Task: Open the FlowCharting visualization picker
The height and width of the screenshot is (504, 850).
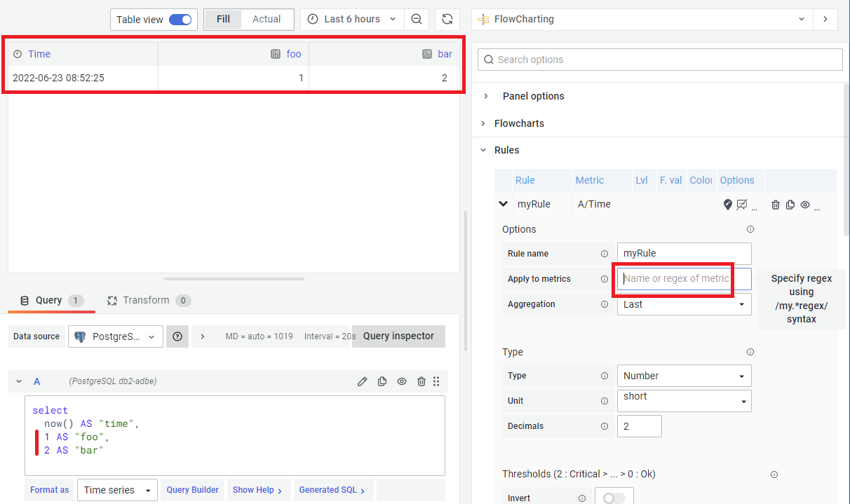Action: [642, 19]
